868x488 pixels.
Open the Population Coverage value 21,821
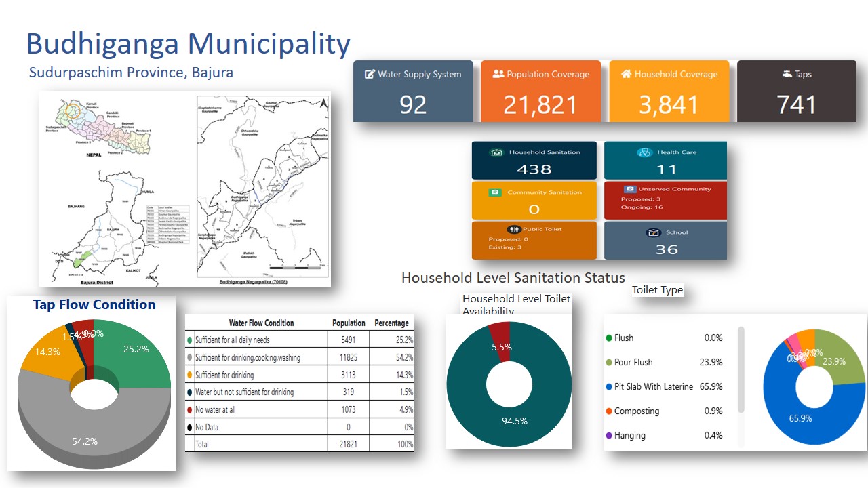click(540, 104)
